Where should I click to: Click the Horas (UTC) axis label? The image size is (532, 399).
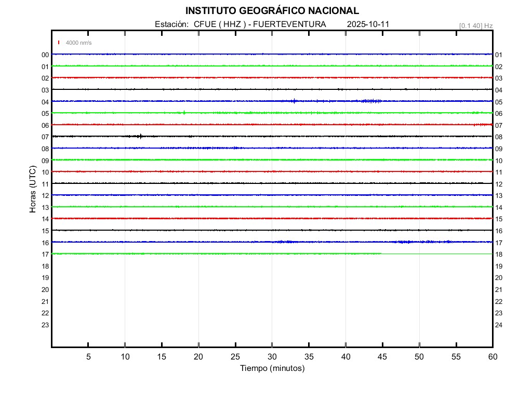[33, 190]
